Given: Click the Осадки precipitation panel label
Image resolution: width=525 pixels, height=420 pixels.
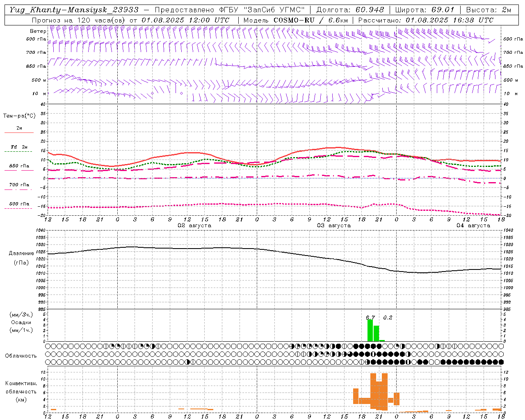Looking at the screenshot, I should point(21,322).
